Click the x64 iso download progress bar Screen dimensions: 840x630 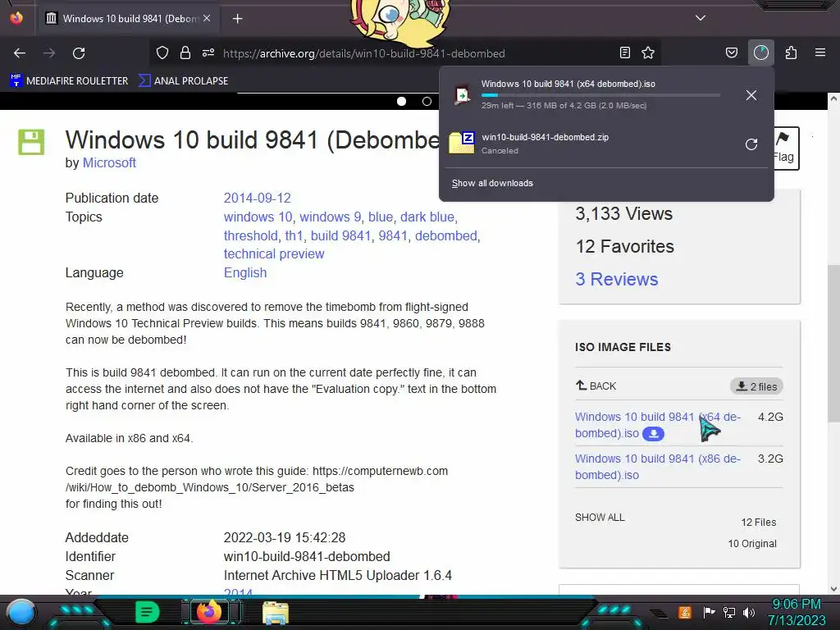point(600,95)
